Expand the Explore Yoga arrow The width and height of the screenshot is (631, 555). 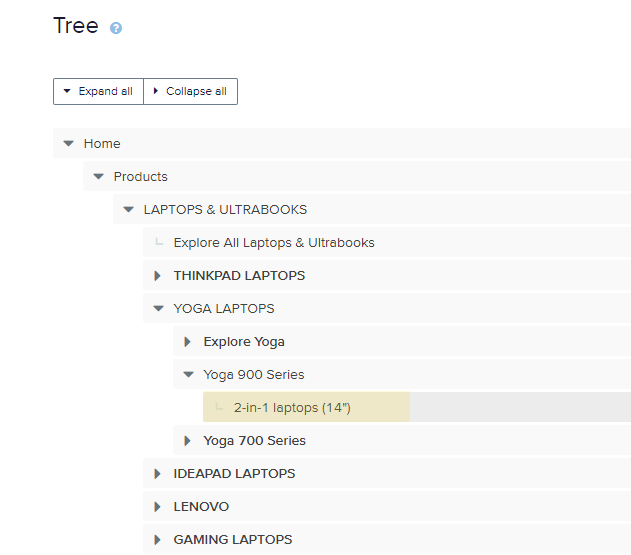(x=187, y=342)
